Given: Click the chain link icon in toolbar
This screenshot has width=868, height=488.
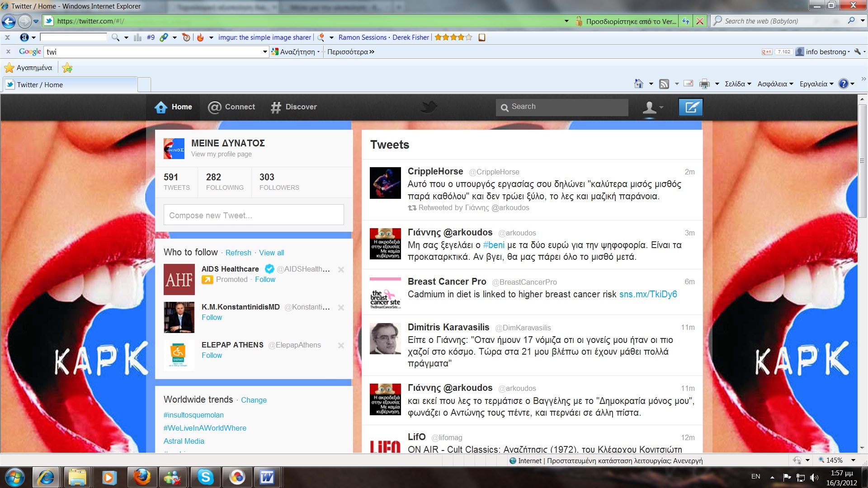Looking at the screenshot, I should click(x=164, y=38).
